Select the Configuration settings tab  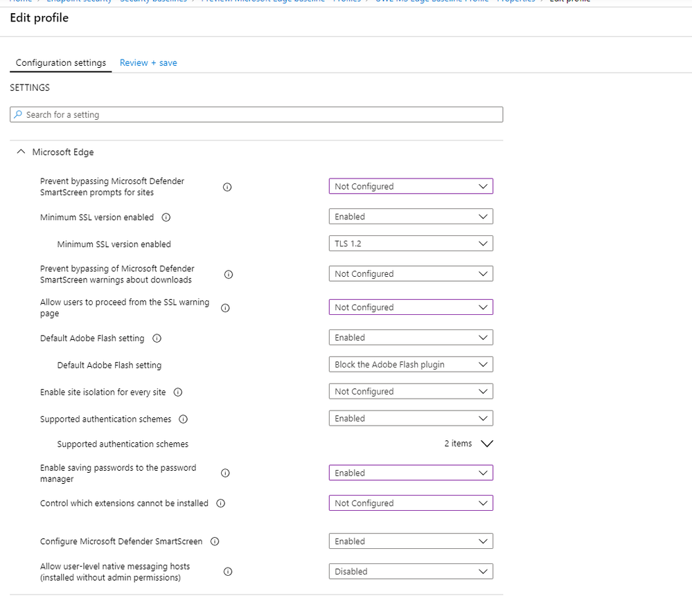(61, 62)
